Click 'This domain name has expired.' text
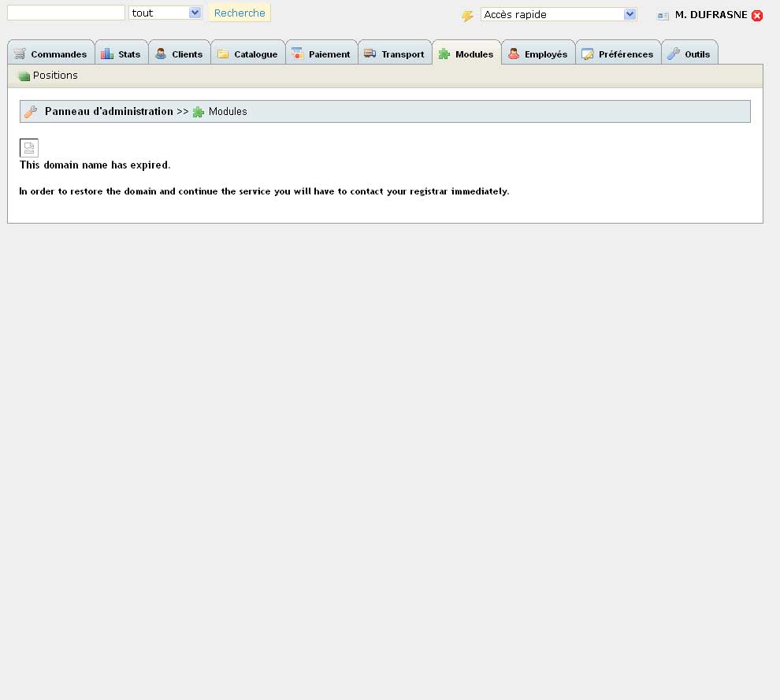Image resolution: width=780 pixels, height=700 pixels. (x=95, y=165)
